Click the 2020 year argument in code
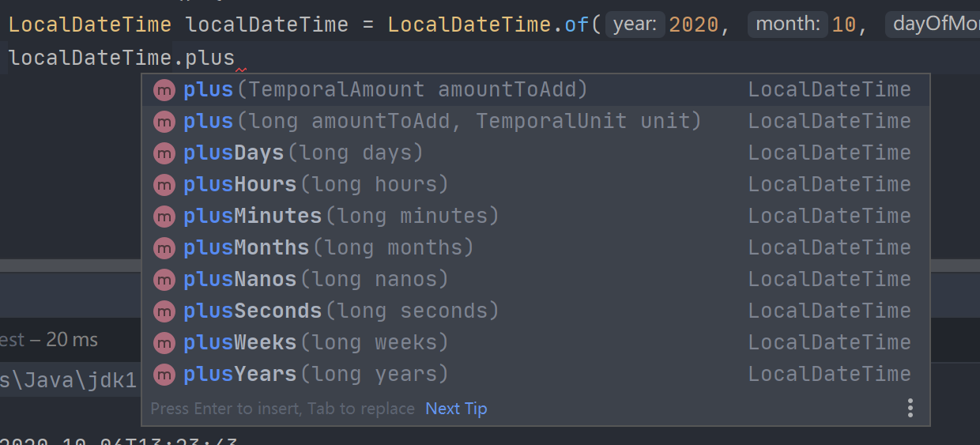The image size is (980, 445). pos(693,25)
